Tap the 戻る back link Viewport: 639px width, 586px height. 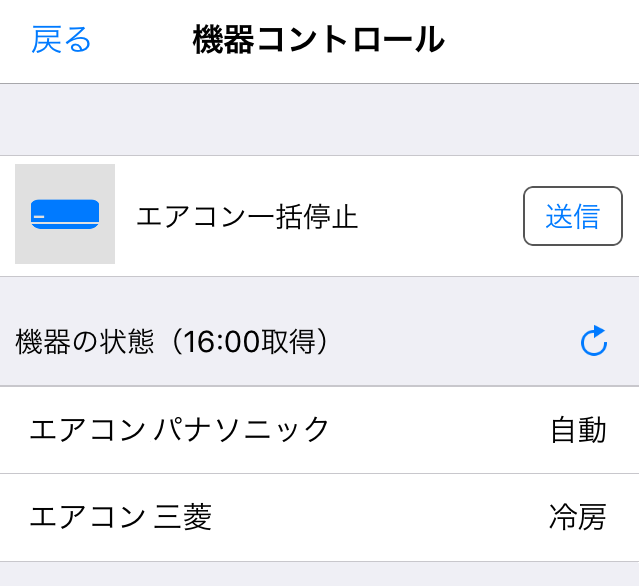click(61, 40)
